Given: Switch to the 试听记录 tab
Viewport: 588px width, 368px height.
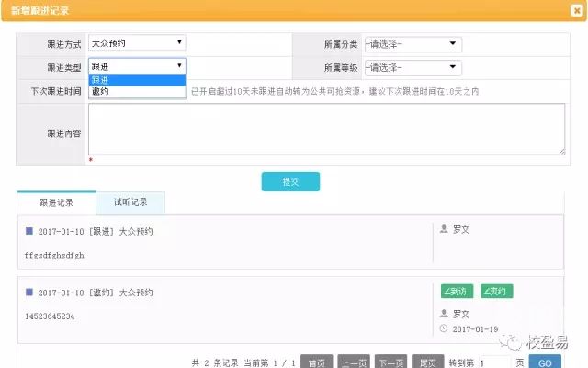Looking at the screenshot, I should click(x=130, y=202).
